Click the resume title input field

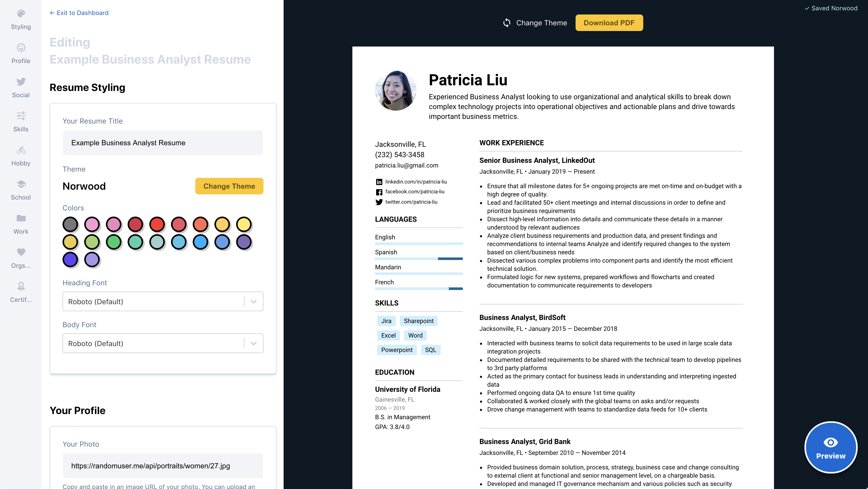coord(163,143)
